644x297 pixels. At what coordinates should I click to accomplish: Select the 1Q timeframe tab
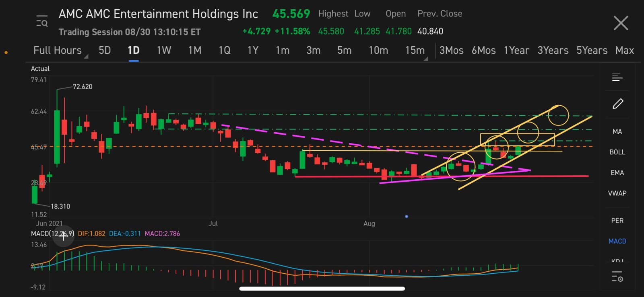coord(225,51)
